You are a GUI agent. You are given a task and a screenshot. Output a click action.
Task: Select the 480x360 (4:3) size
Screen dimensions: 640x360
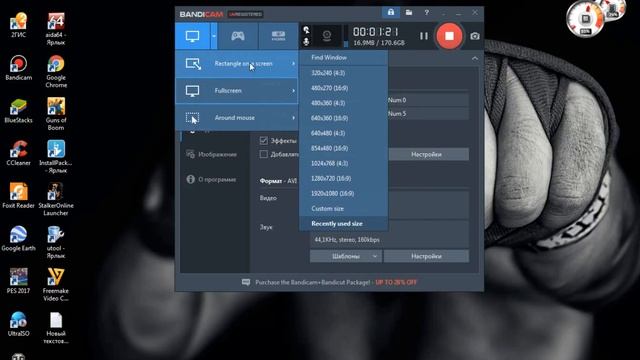pyautogui.click(x=343, y=103)
